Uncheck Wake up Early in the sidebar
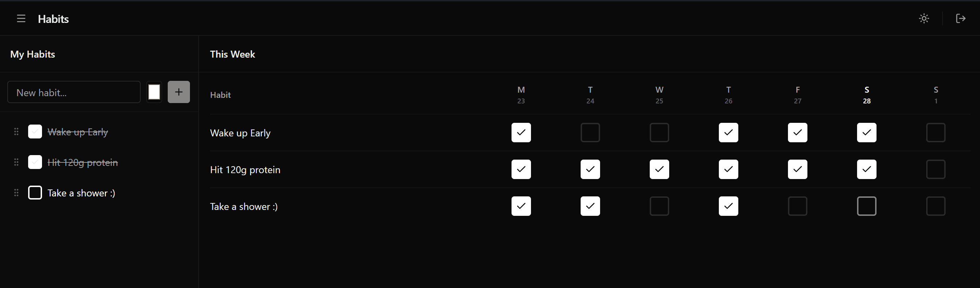The width and height of the screenshot is (980, 288). click(35, 132)
